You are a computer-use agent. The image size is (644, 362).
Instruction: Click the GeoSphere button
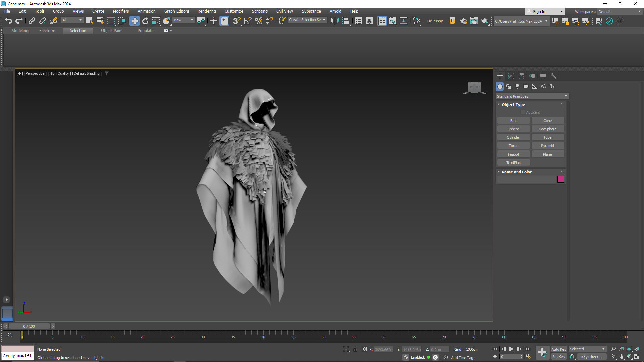547,129
